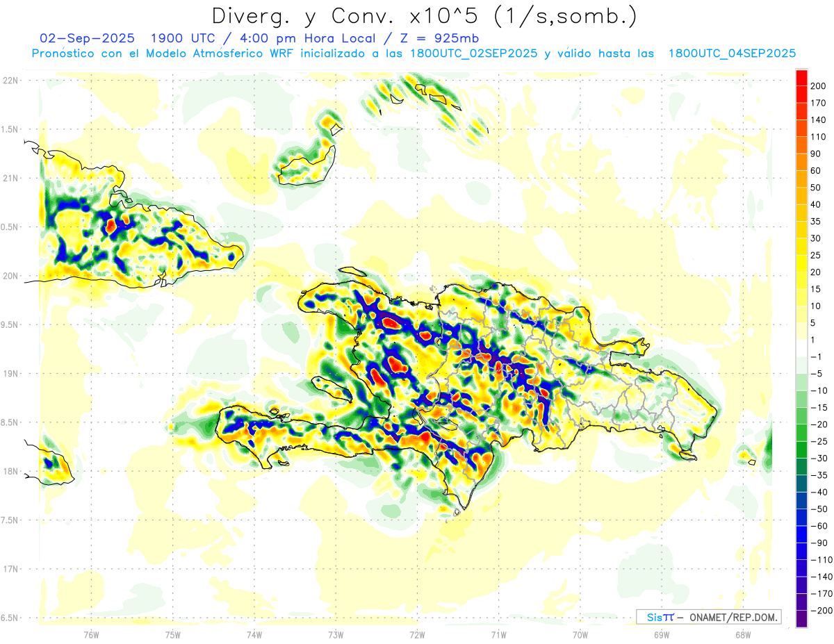Click the latitude label '19N'
The width and height of the screenshot is (834, 644).
[10, 373]
